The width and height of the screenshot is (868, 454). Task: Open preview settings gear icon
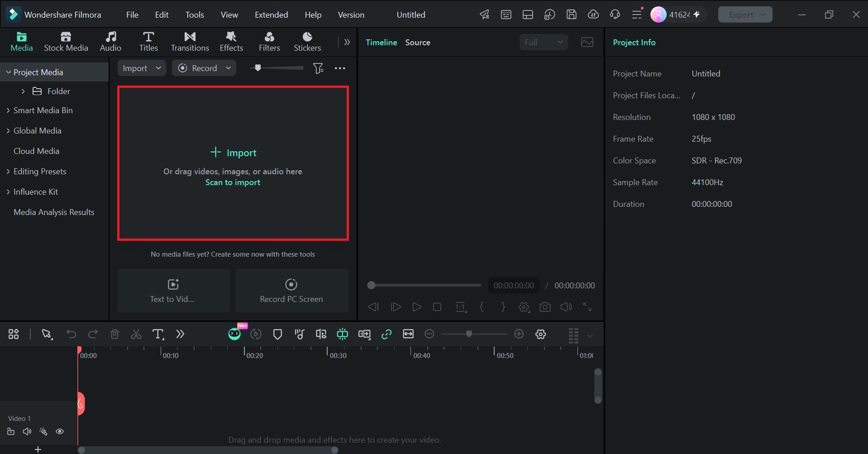point(524,307)
